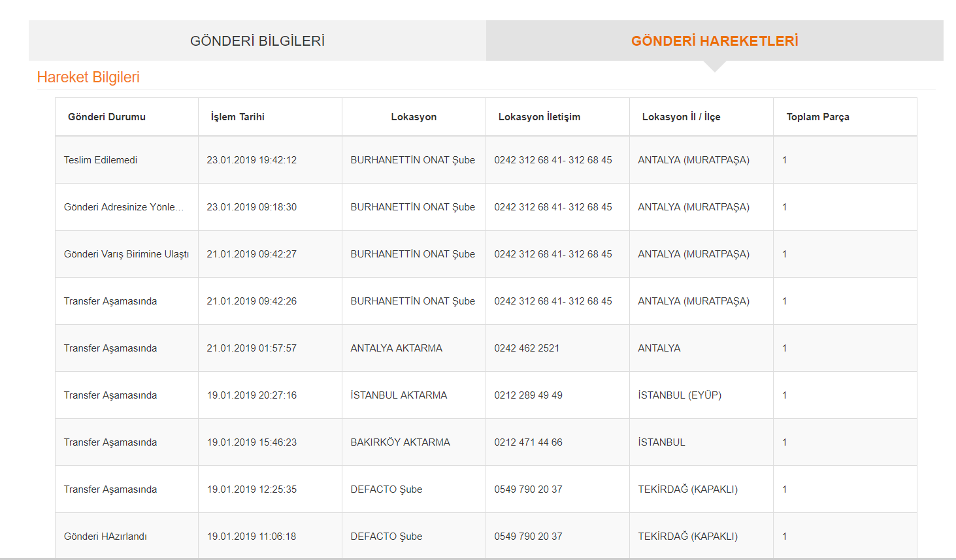
Task: Click Transfer Aşamasında in BAKIRKÖY AKTARMA row
Action: (110, 442)
